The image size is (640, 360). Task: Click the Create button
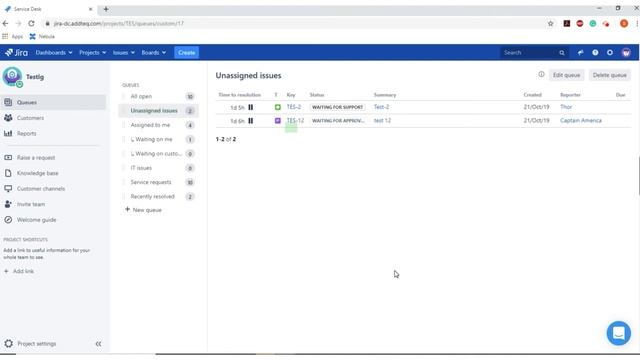coord(187,53)
